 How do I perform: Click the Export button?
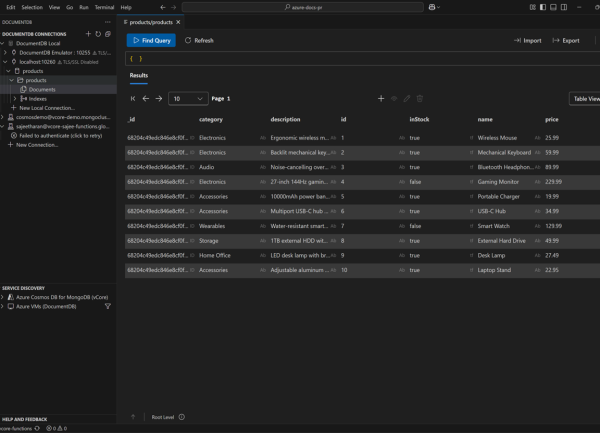(566, 41)
